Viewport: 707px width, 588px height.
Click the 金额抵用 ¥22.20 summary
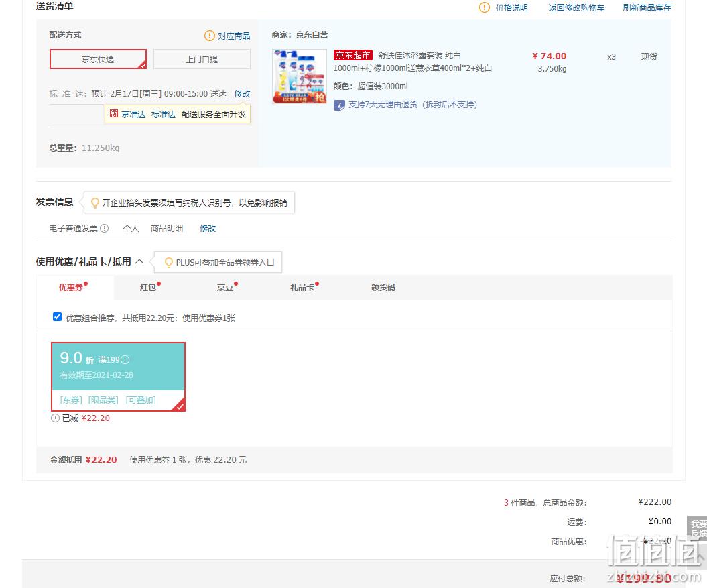click(x=83, y=459)
